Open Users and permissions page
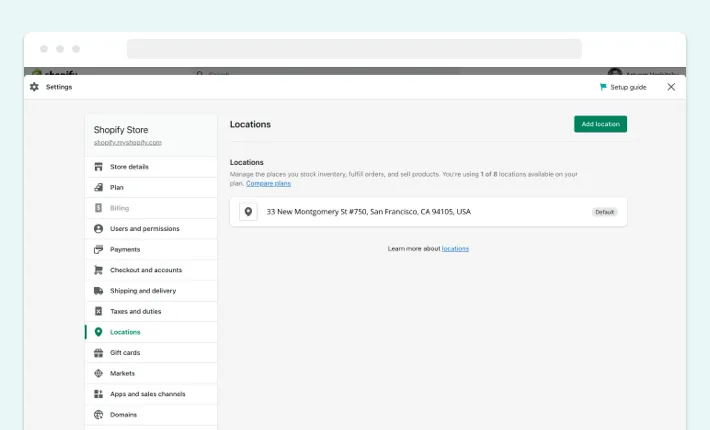 [151, 229]
